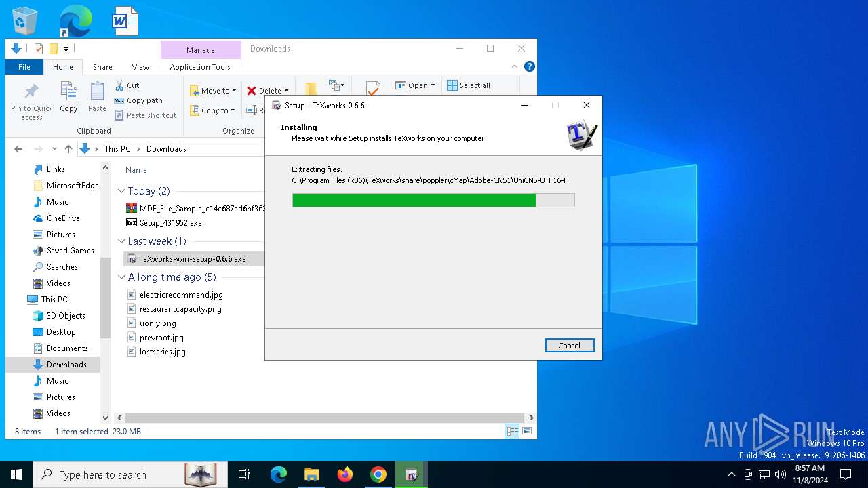Click This PC in address bar
The height and width of the screenshot is (488, 868).
(117, 149)
